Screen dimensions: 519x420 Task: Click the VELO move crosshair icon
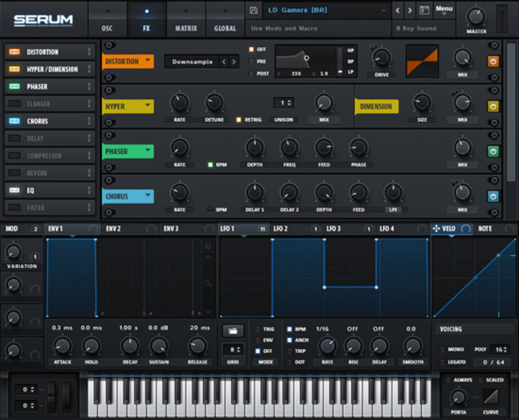point(436,229)
